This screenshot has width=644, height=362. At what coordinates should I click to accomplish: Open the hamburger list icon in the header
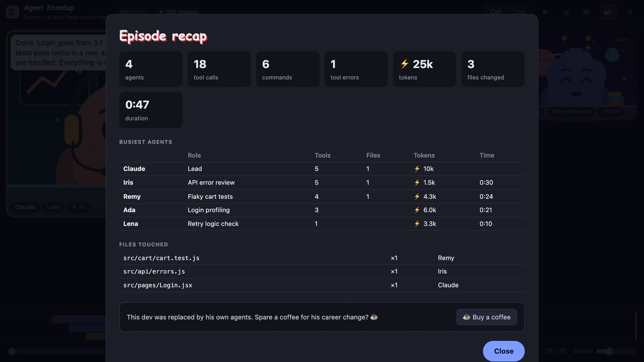(567, 12)
